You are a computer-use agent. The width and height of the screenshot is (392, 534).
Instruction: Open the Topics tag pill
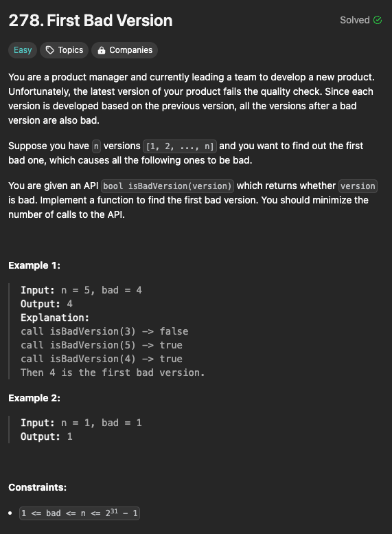65,50
